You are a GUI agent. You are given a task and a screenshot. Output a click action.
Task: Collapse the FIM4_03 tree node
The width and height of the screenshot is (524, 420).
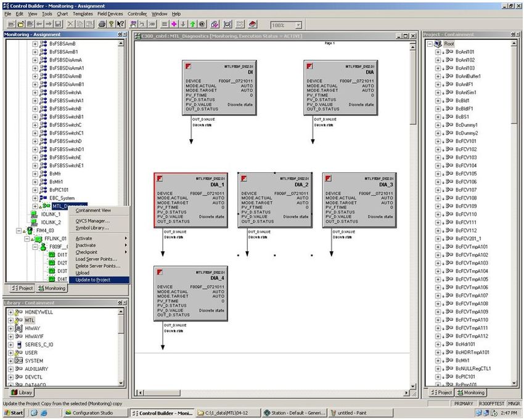(x=18, y=231)
